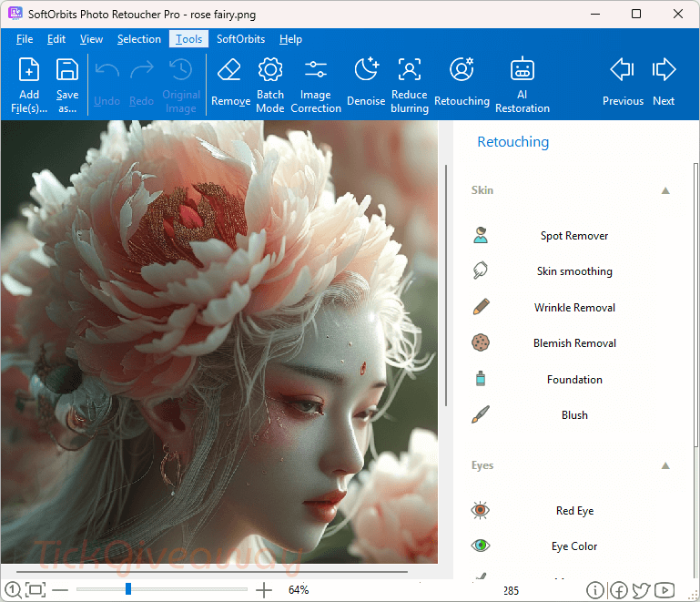
Task: Open the info icon in status bar
Action: (594, 590)
